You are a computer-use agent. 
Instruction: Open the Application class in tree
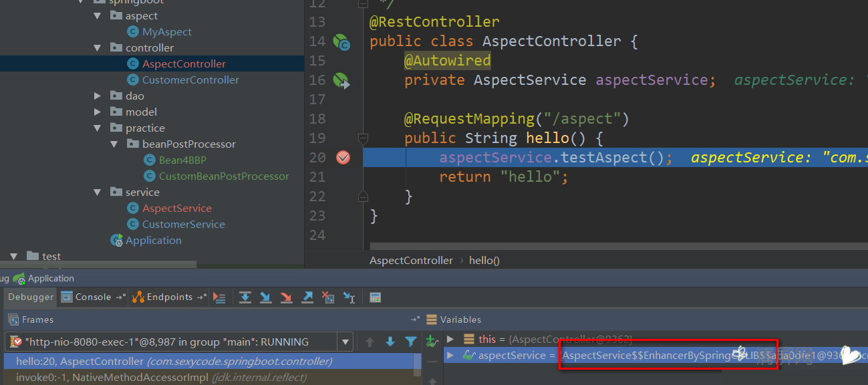tap(154, 241)
